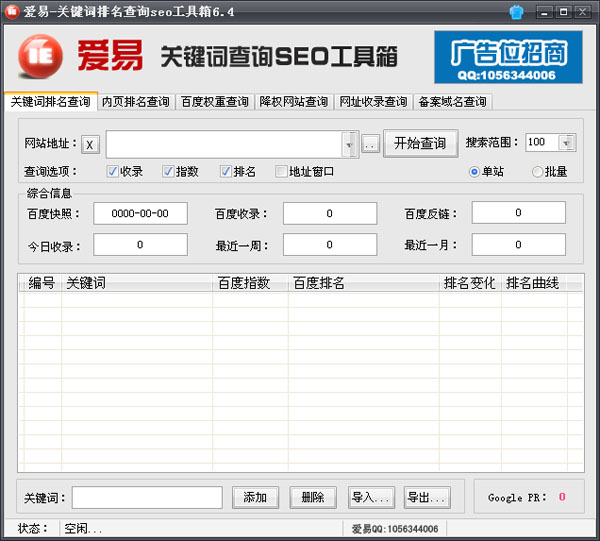Toggle the 排名 checkbox
The image size is (600, 541).
pos(226,171)
